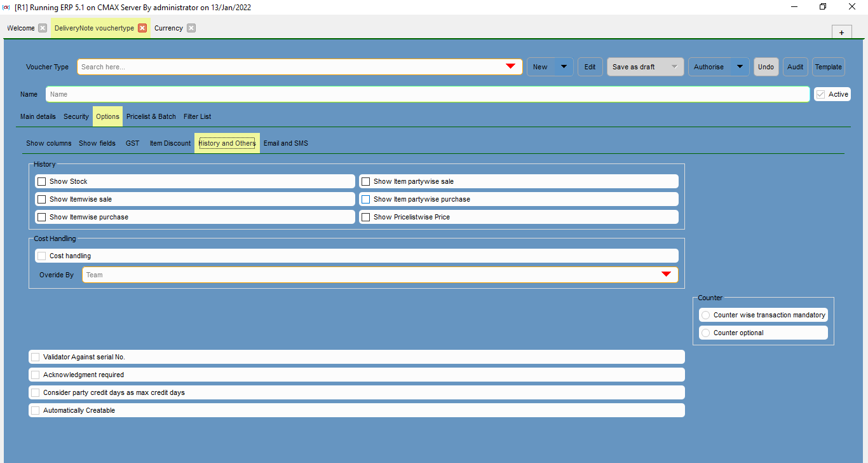868x463 pixels.
Task: Click the Template button
Action: click(x=829, y=67)
